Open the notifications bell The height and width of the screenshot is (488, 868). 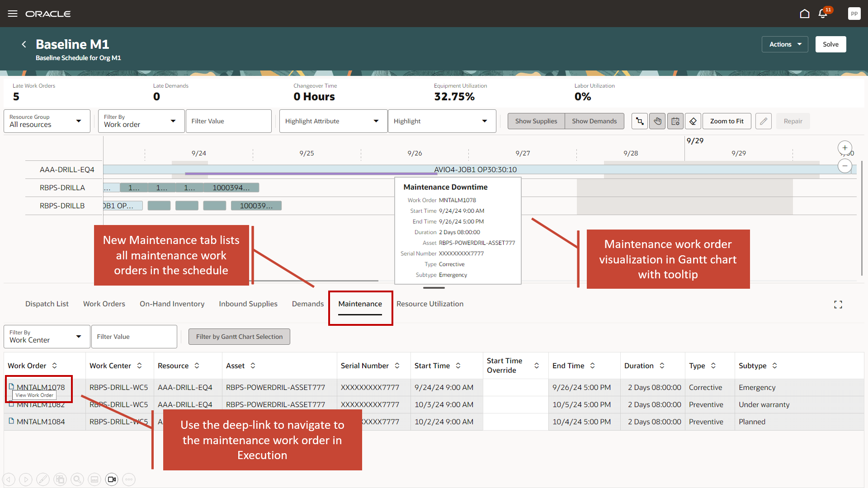click(x=823, y=14)
